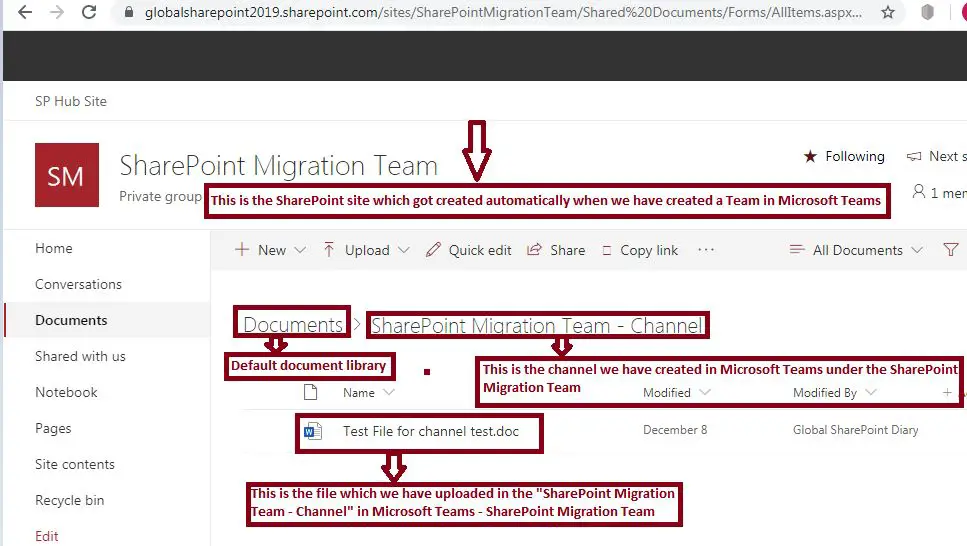Open the filter funnel pane
967x546 pixels.
pyautogui.click(x=950, y=250)
